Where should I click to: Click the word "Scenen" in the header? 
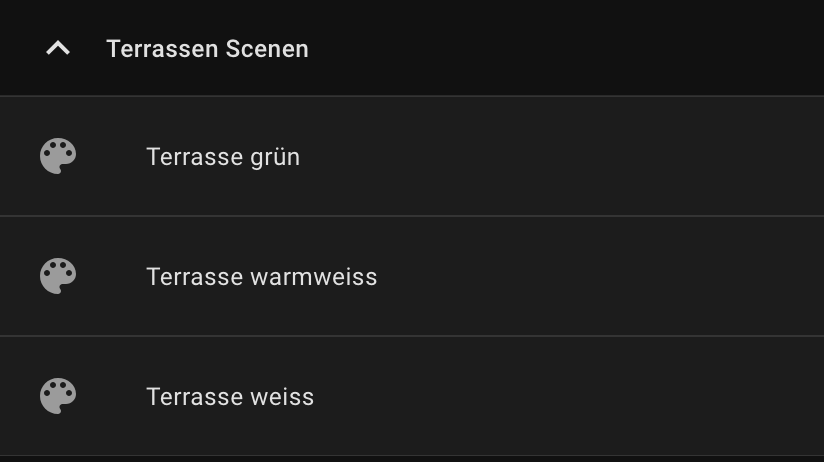point(267,49)
